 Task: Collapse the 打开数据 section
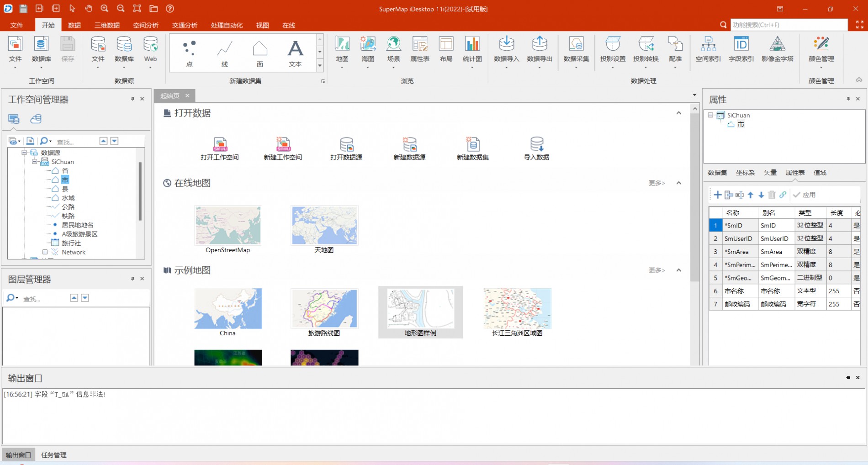click(x=678, y=113)
